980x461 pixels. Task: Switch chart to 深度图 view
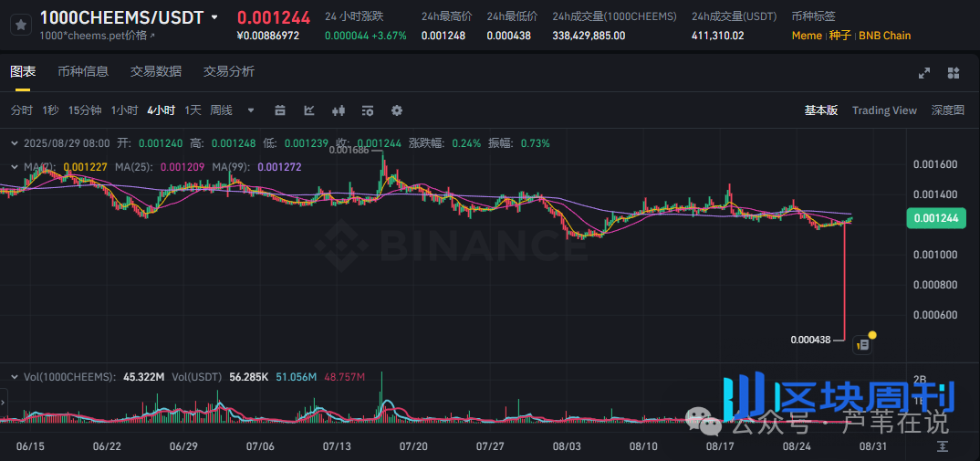coord(948,110)
